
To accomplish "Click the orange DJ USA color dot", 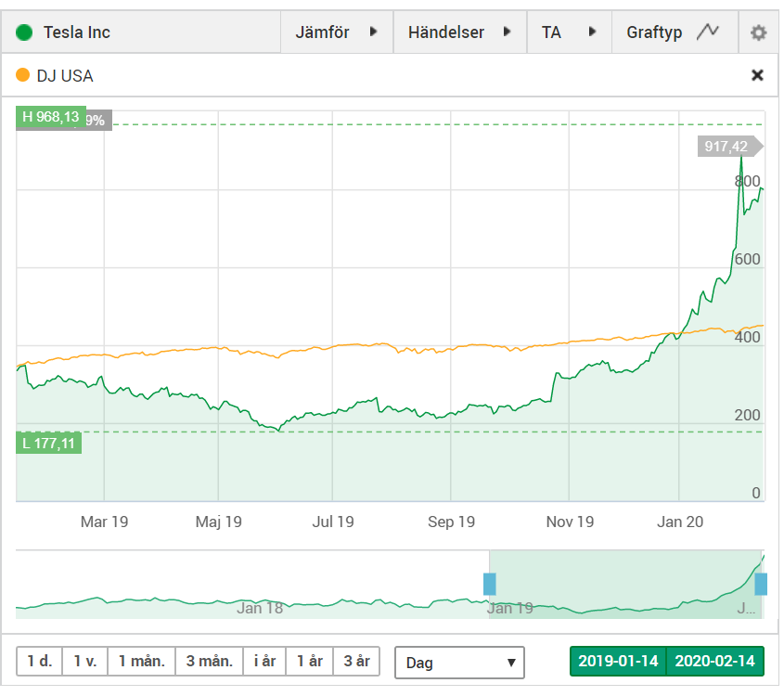I will click(x=22, y=75).
